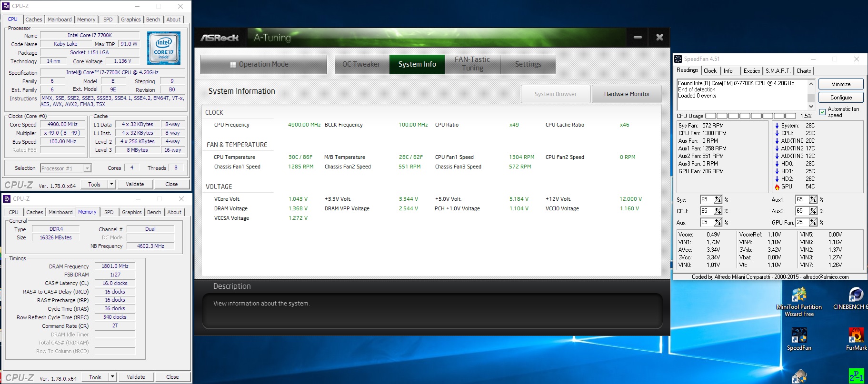
Task: Open the Charts tab in SpeedFan
Action: 804,71
